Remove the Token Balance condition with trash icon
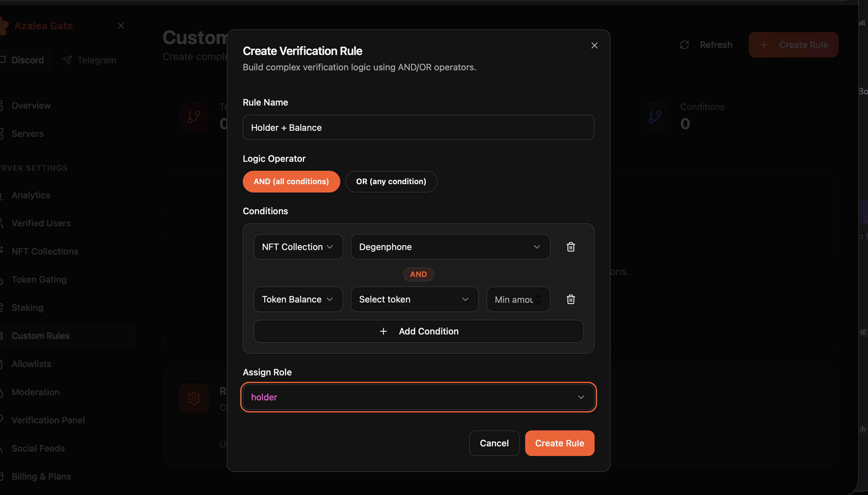Screen dimensions: 868x495 [x=571, y=299]
